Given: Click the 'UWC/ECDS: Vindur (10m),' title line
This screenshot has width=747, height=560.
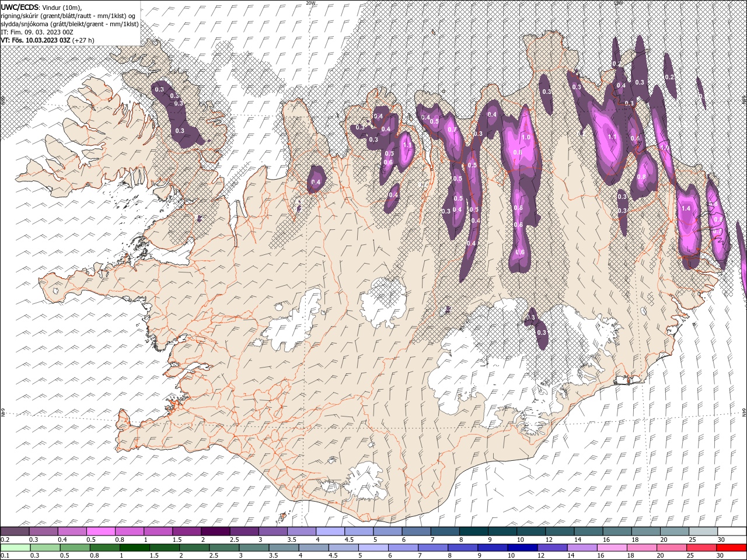Looking at the screenshot, I should coord(41,6).
